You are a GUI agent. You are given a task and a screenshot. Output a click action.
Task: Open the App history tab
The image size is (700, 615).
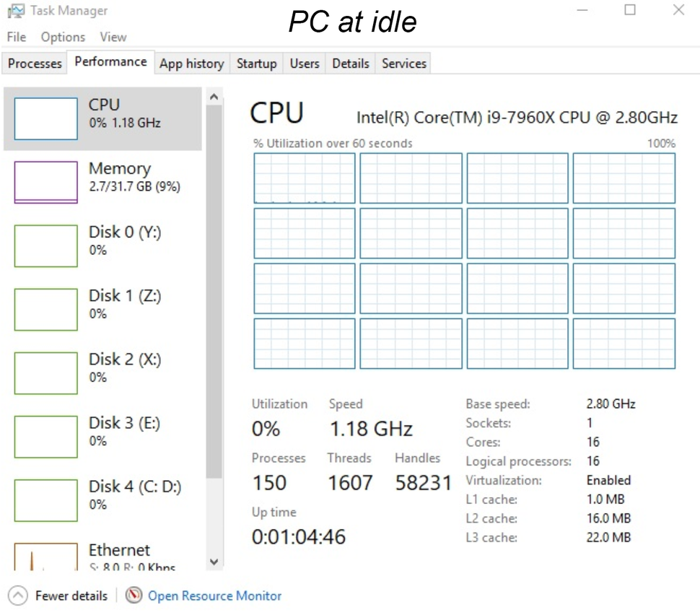click(191, 64)
